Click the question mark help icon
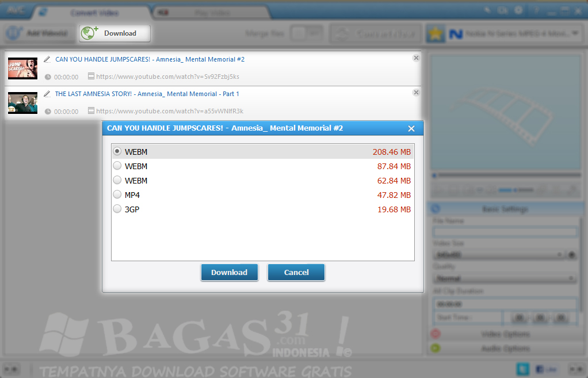 537,10
